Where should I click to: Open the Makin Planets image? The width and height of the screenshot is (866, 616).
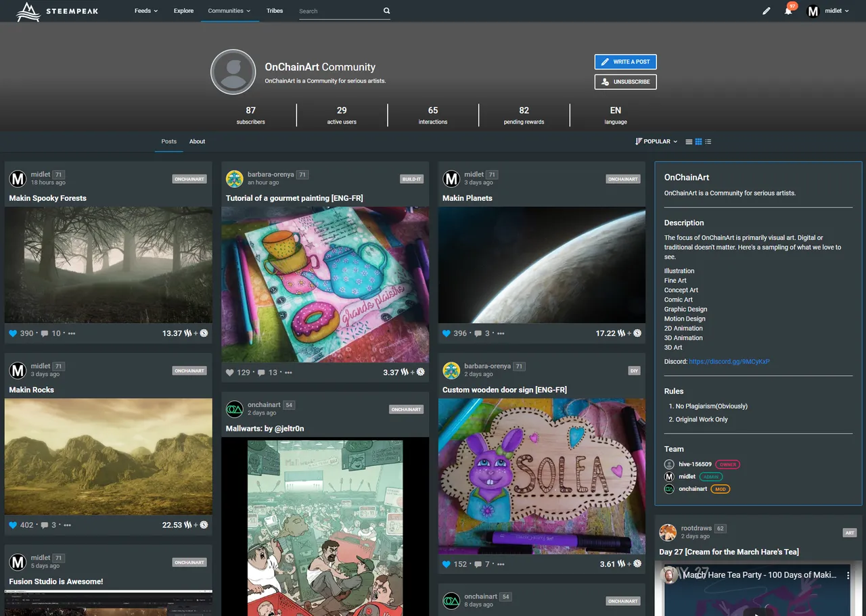[x=542, y=265]
